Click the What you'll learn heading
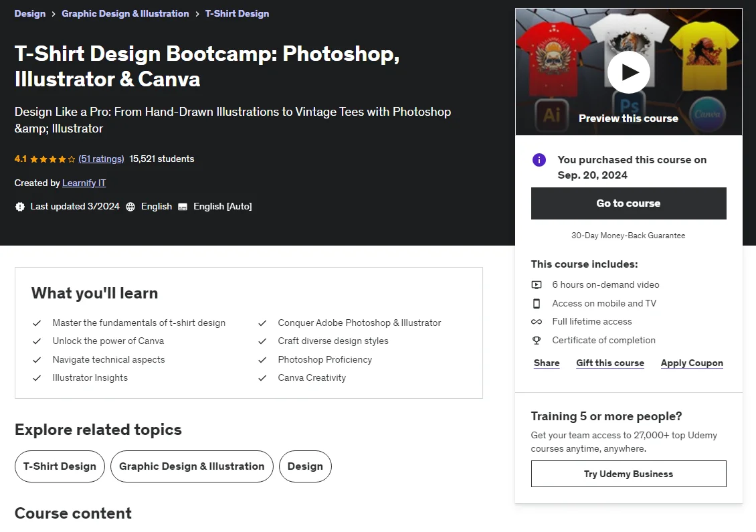The width and height of the screenshot is (756, 532). point(94,293)
